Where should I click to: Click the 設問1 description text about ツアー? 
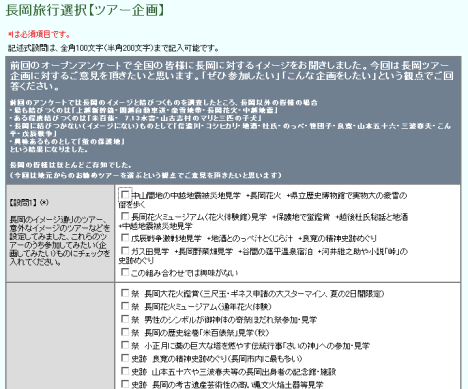(x=60, y=240)
